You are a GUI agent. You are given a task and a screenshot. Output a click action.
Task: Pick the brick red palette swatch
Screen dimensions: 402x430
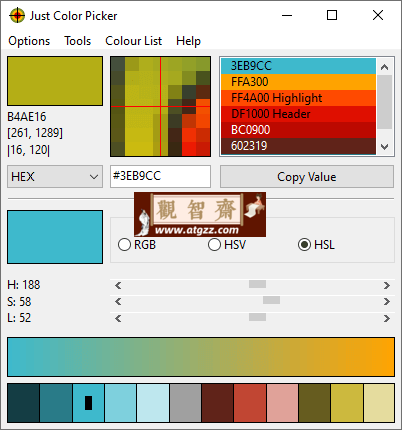250,403
